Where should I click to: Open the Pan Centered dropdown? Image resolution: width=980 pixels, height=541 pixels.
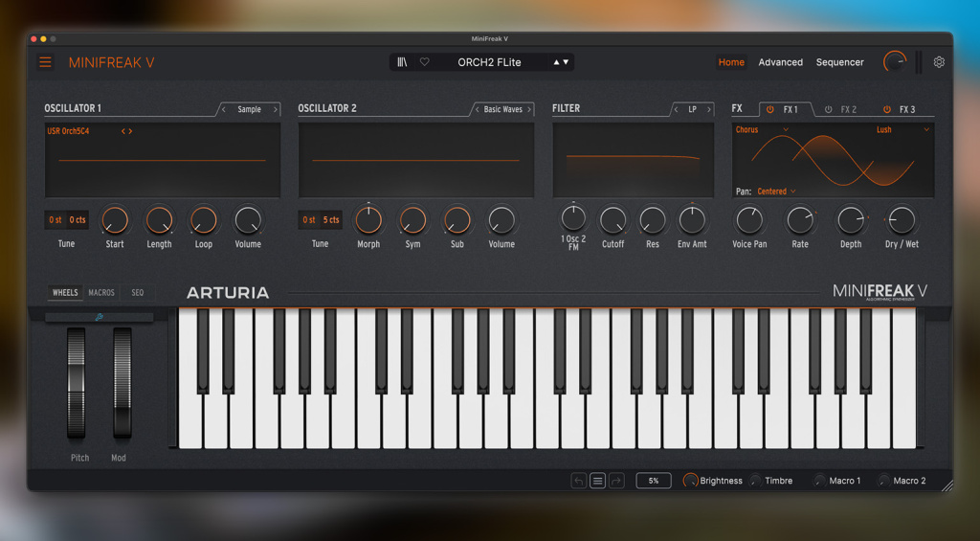[776, 192]
